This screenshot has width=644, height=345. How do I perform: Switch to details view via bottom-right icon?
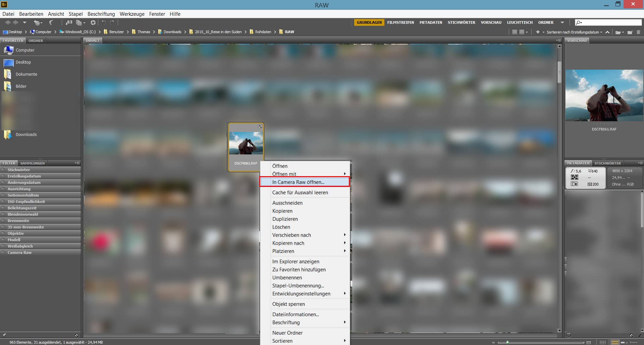pyautogui.click(x=625, y=341)
